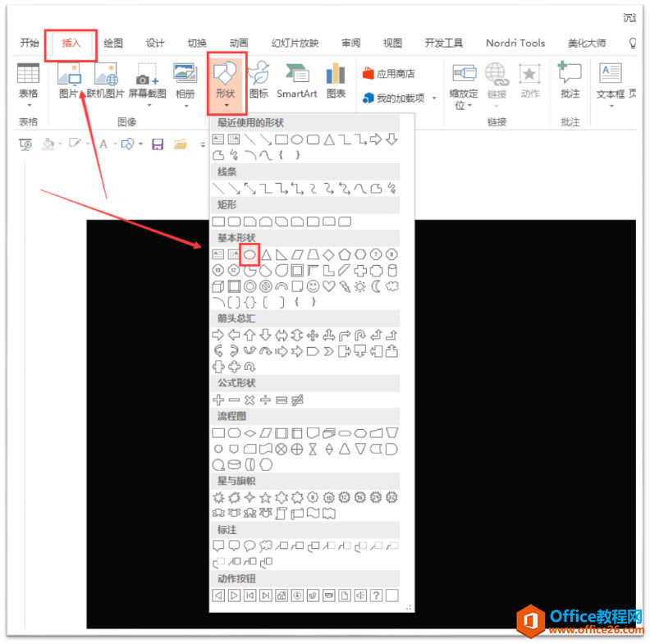
Task: Choose the oval shape under 基本形状
Action: pos(249,254)
